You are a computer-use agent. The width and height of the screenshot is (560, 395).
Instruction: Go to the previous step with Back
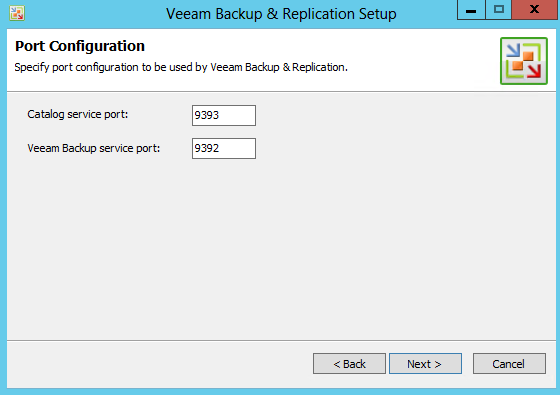349,364
